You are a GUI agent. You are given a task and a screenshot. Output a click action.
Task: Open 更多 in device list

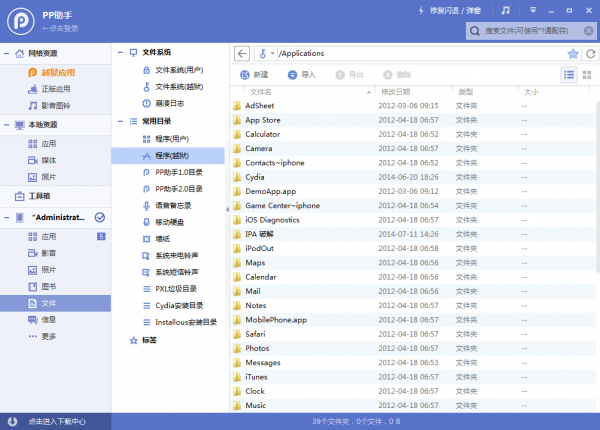pyautogui.click(x=55, y=337)
